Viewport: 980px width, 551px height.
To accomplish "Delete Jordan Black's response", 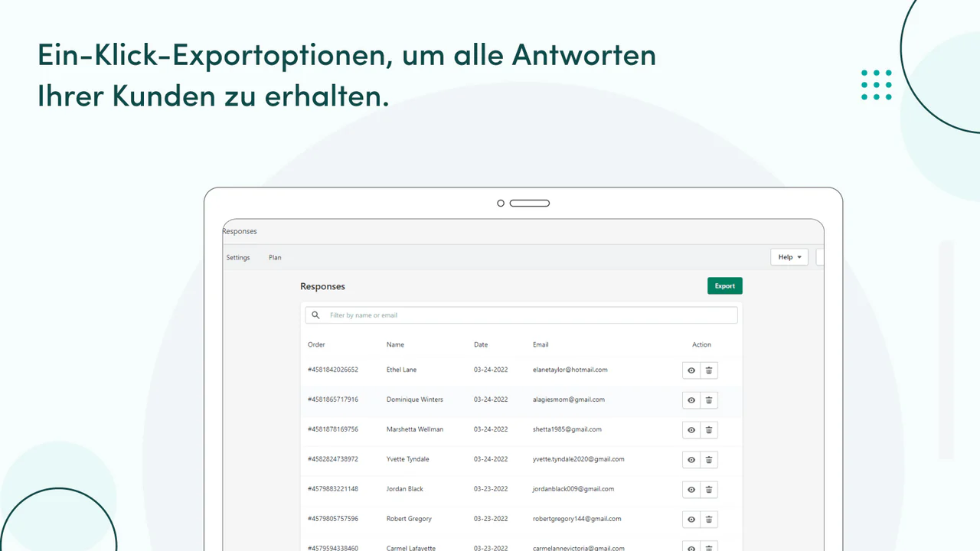I will click(709, 490).
